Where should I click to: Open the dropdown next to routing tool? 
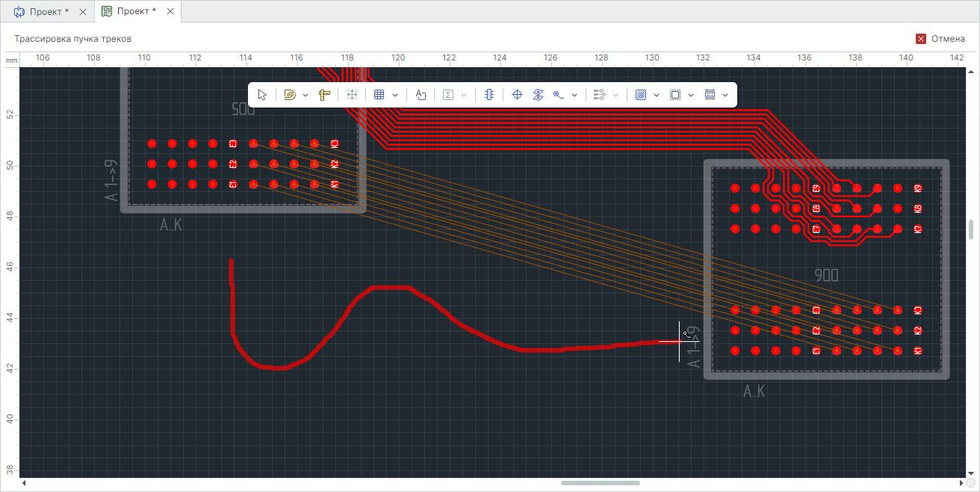tap(306, 95)
